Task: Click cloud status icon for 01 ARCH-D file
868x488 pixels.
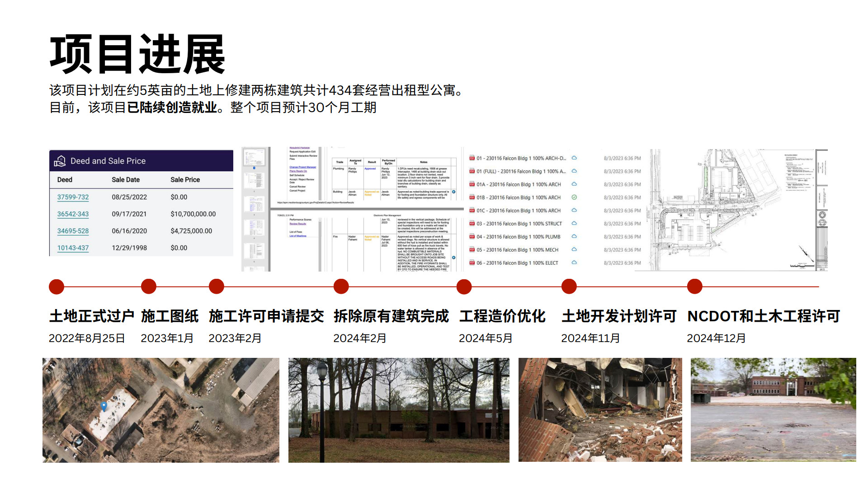Action: [574, 158]
